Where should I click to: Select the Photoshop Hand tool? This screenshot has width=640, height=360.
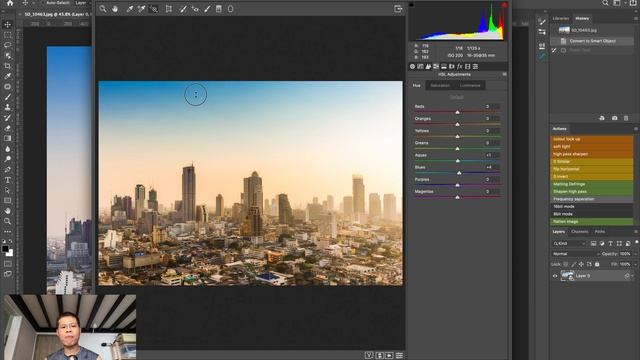pyautogui.click(x=7, y=211)
